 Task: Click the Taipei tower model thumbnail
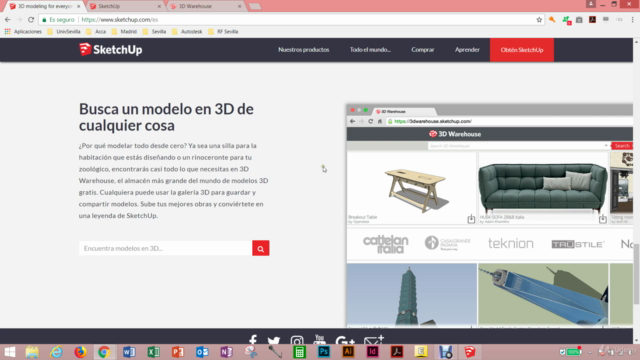coord(411,295)
